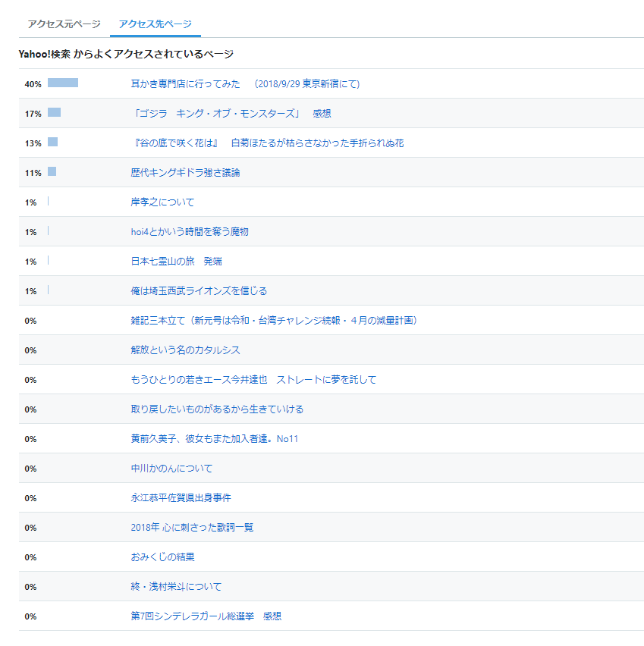The width and height of the screenshot is (644, 646).
Task: Open 日本七霊山の旅 発端 link
Action: [176, 262]
